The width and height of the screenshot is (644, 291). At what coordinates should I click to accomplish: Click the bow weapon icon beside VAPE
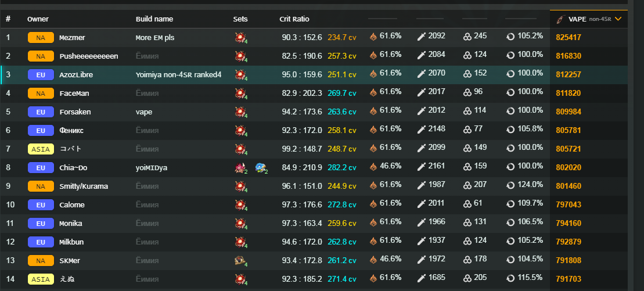point(559,19)
